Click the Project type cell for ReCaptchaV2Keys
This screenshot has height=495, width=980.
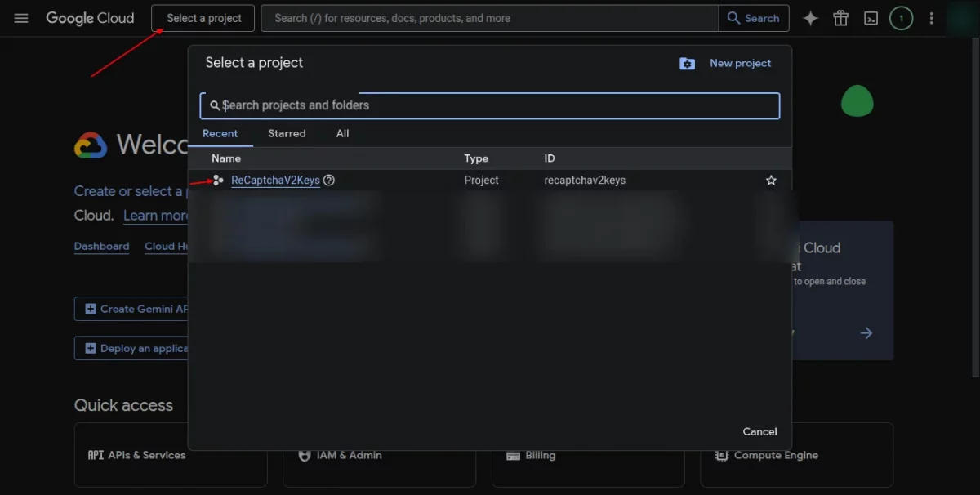point(482,180)
